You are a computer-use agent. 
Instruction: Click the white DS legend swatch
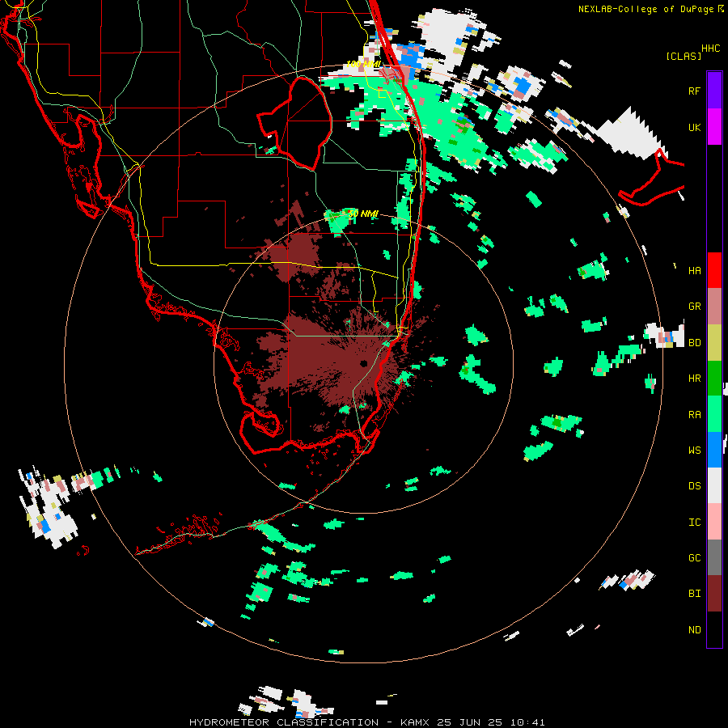click(714, 485)
